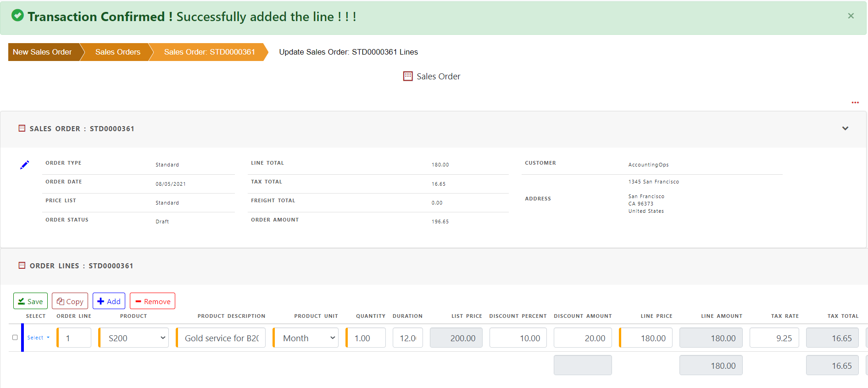Viewport: 868px width, 388px height.
Task: Click the QUANTITY column header
Action: pyautogui.click(x=371, y=316)
